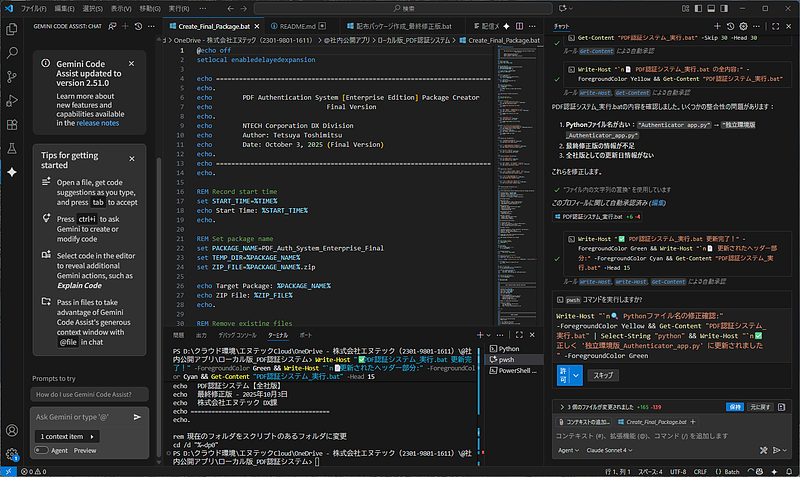Expand the '1 context item' chip

[x=69, y=437]
